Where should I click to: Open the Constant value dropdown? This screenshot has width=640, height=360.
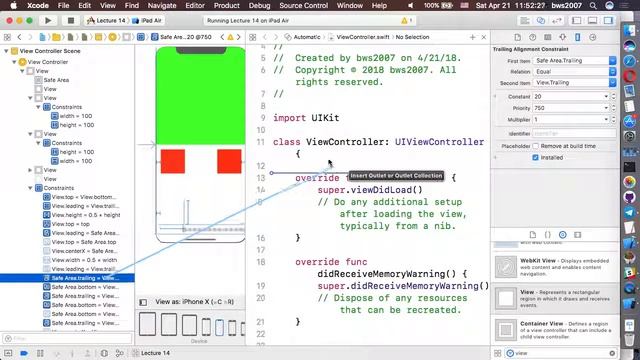(606, 97)
